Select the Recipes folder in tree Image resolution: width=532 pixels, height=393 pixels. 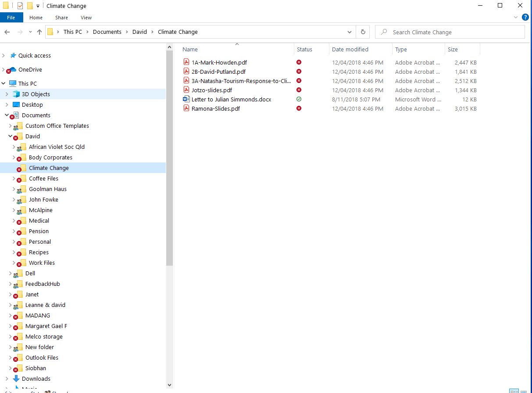tap(39, 252)
